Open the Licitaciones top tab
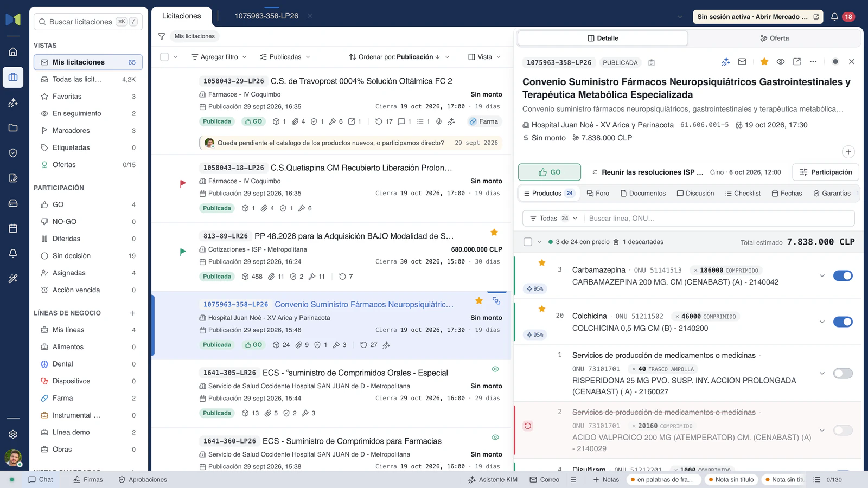Screen dimensions: 868x488 [182, 16]
